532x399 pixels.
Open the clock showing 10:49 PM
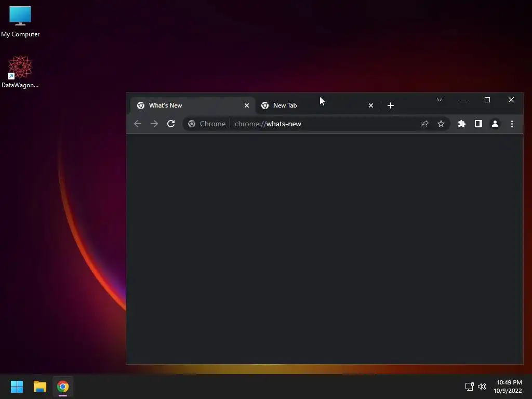508,387
